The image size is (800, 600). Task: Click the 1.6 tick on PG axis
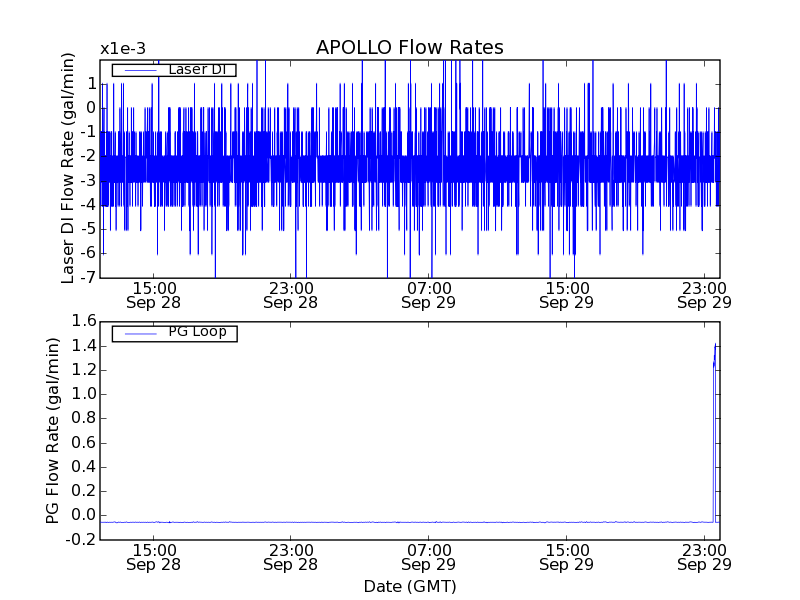(84, 321)
